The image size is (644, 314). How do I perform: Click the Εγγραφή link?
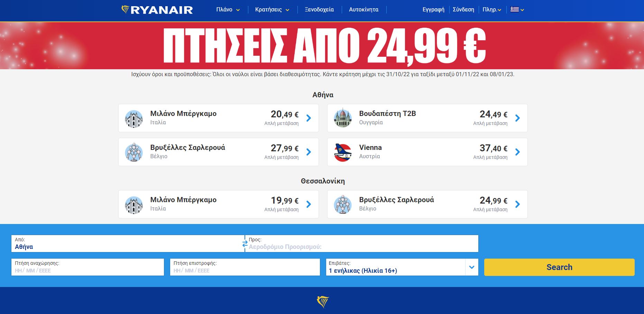pos(433,10)
